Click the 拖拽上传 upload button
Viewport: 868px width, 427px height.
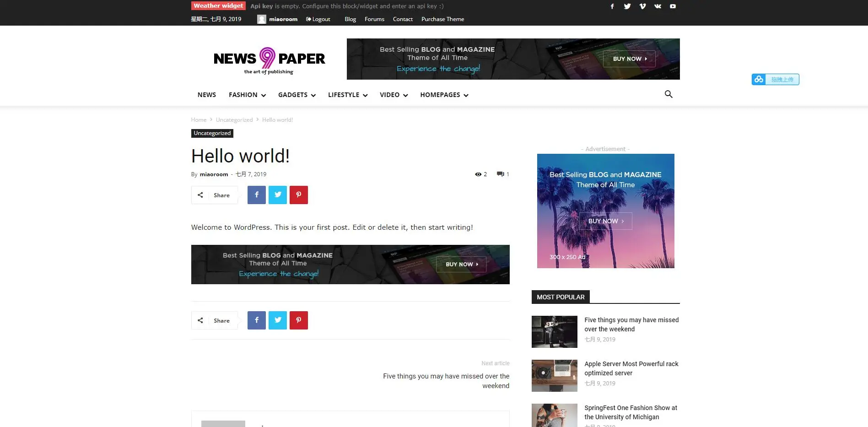775,79
